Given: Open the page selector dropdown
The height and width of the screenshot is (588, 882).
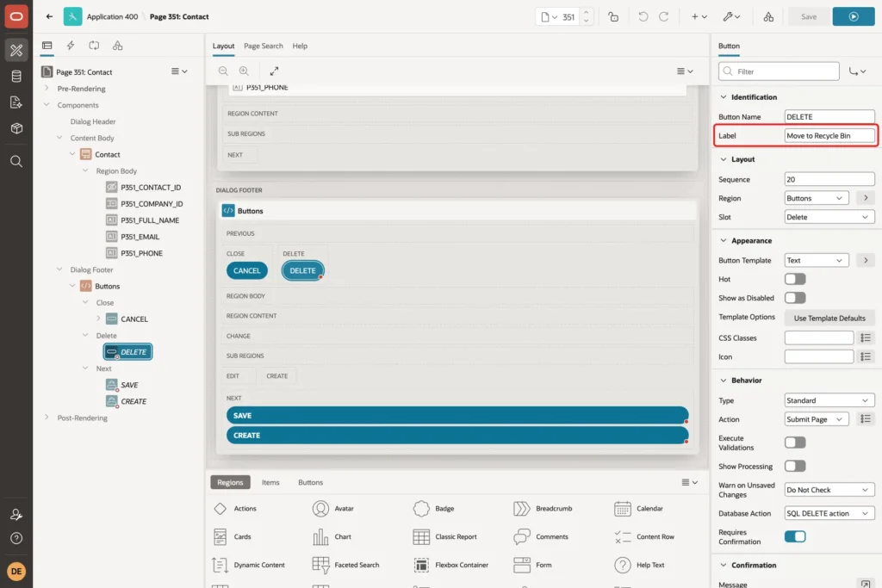Looking at the screenshot, I should (x=549, y=17).
